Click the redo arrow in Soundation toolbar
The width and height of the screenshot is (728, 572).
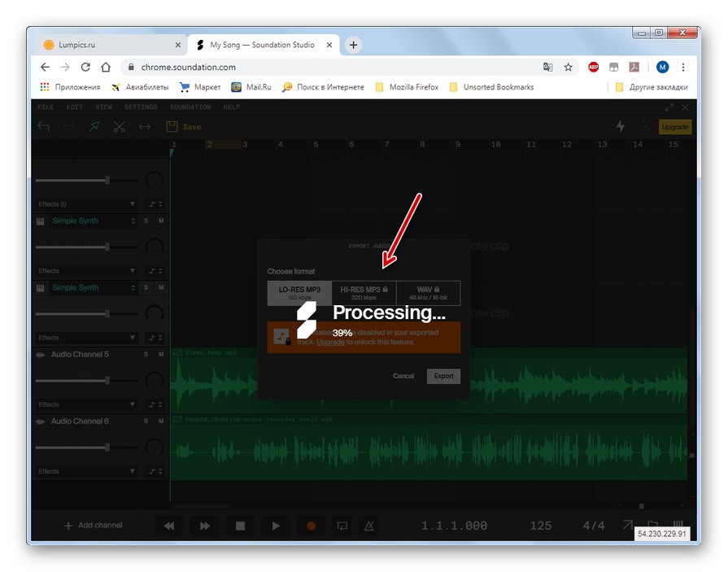68,126
